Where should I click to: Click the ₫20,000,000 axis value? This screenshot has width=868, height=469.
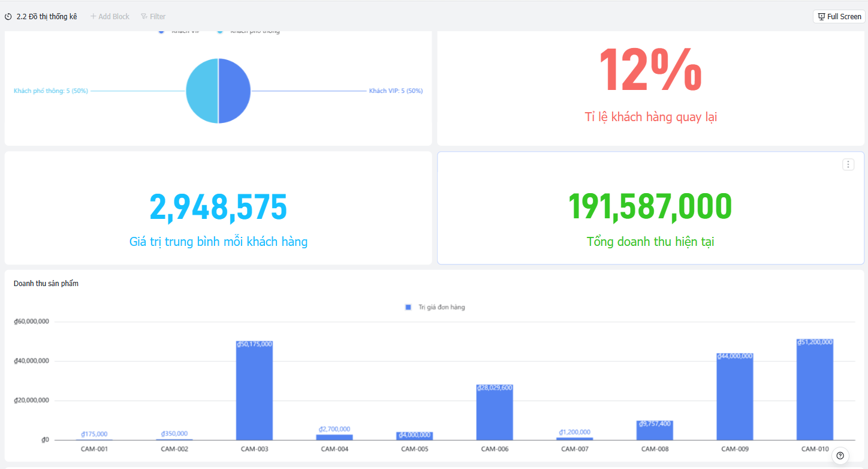(x=31, y=401)
